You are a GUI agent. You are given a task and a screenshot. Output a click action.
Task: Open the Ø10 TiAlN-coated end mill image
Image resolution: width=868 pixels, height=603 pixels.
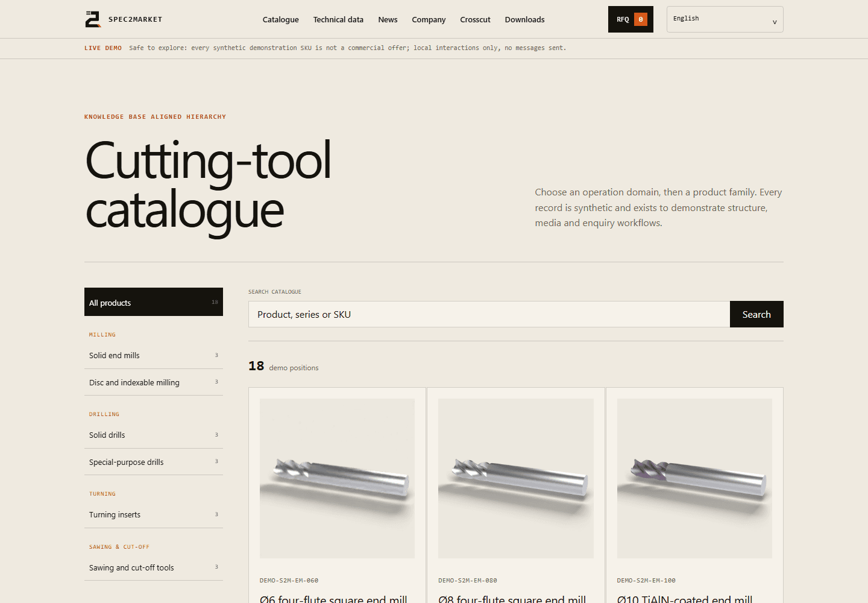pos(694,478)
